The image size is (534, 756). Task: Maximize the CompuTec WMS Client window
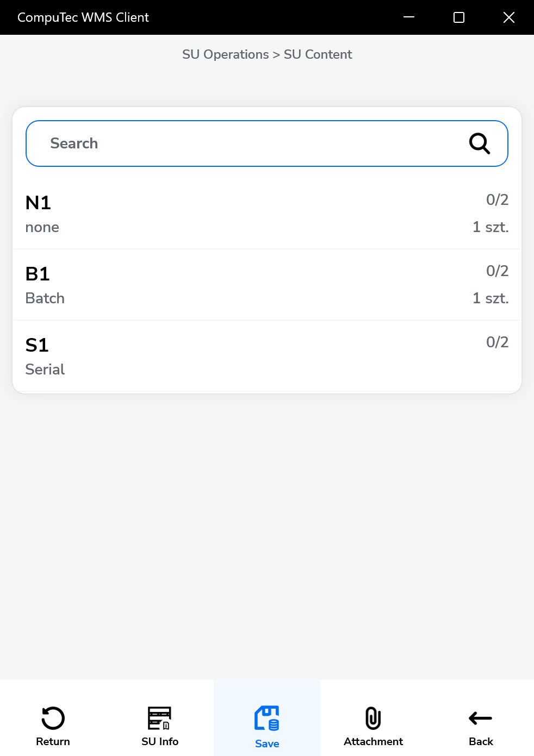pyautogui.click(x=459, y=17)
